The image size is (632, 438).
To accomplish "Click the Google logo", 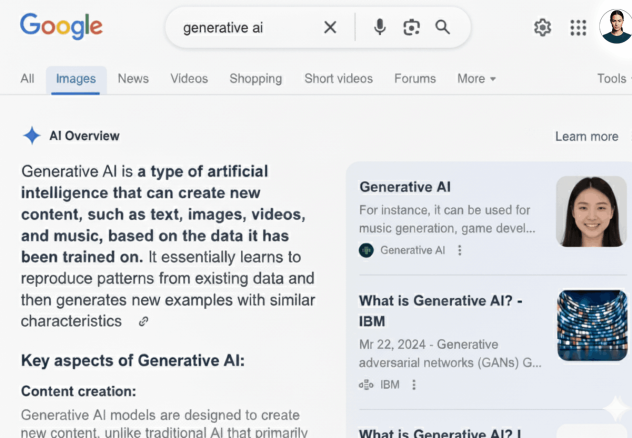I will tap(61, 27).
